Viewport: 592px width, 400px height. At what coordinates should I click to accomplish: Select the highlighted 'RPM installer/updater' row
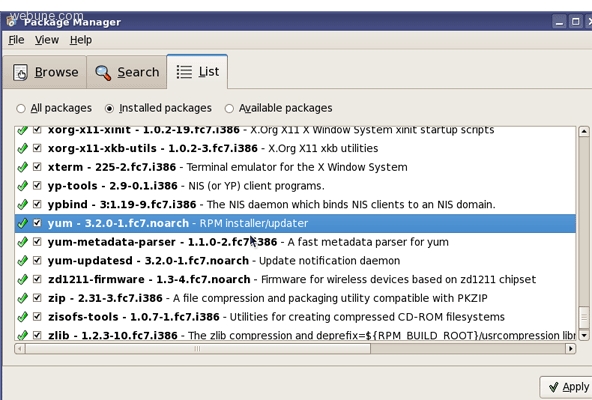point(295,223)
